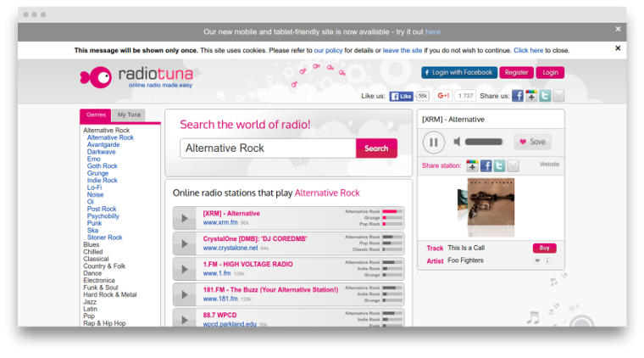This screenshot has height=358, width=644.
Task: Select the Emo subgenre
Action: click(94, 159)
